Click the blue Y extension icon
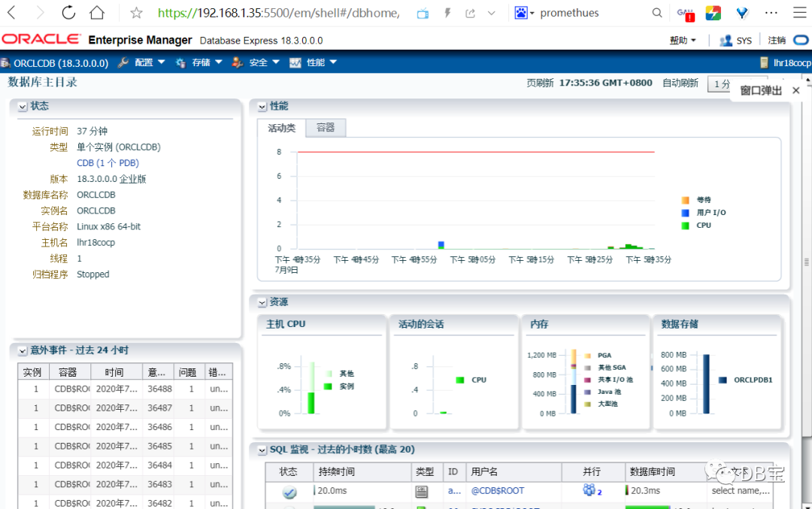The width and height of the screenshot is (812, 509). click(742, 13)
